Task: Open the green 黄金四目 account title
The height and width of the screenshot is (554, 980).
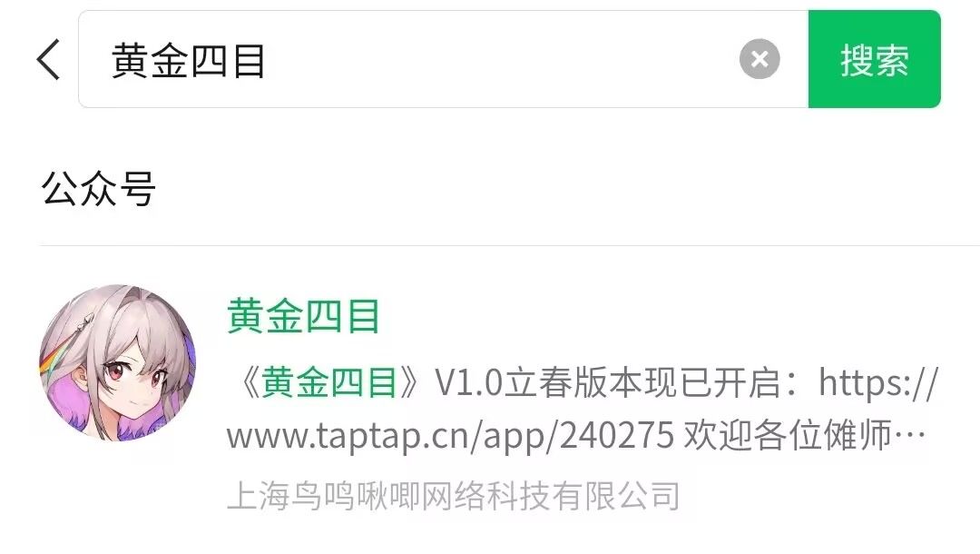Action: point(304,316)
